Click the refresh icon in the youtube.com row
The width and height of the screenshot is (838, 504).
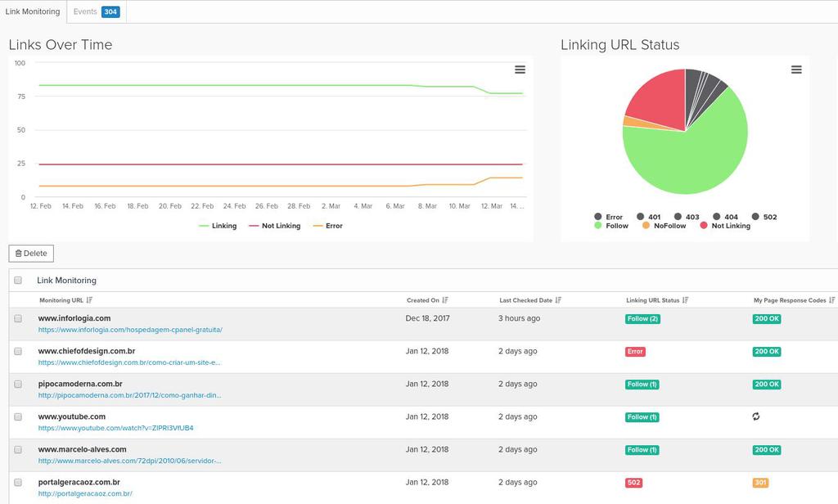click(x=755, y=416)
